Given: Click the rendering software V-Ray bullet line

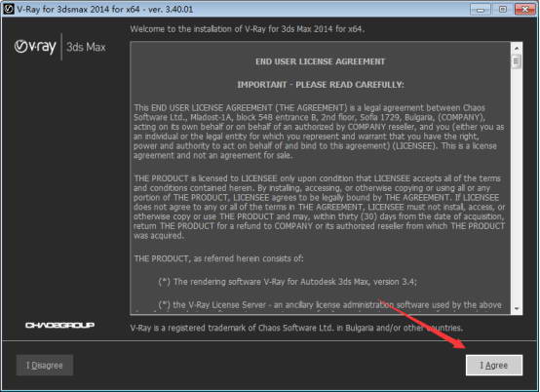Looking at the screenshot, I should [x=288, y=282].
